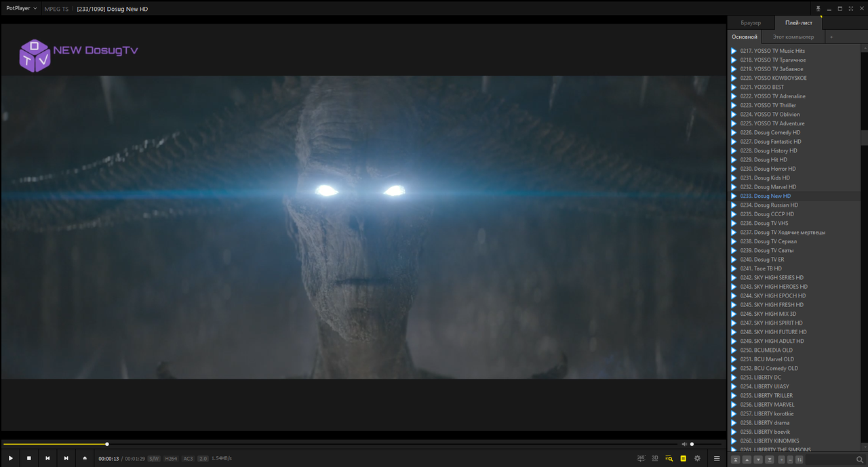Stop playback with the Stop button
The width and height of the screenshot is (868, 467).
pyautogui.click(x=29, y=459)
